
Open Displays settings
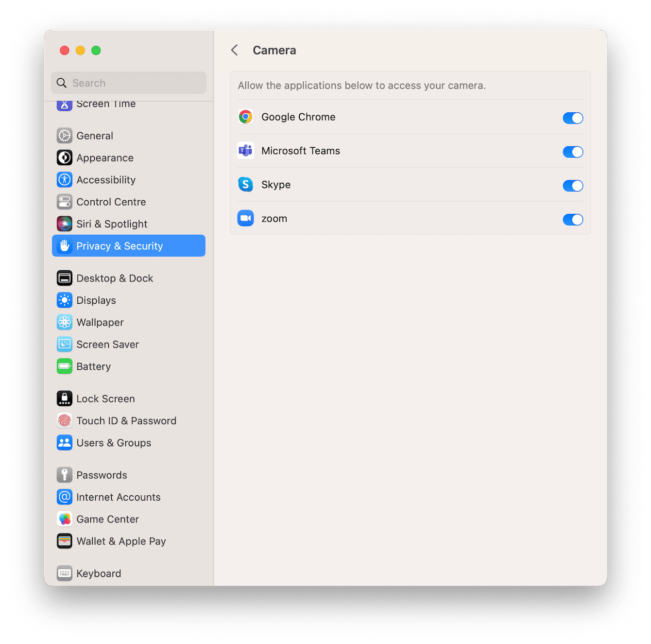[x=96, y=300]
